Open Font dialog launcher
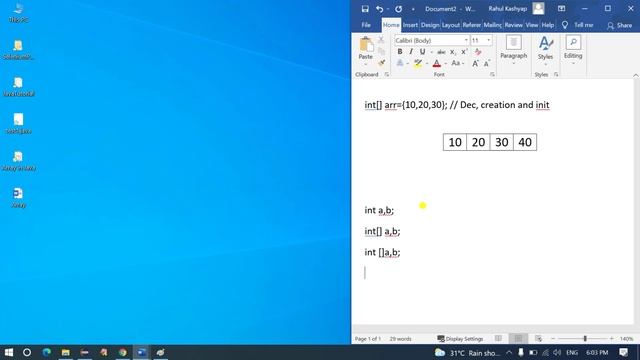 point(492,75)
